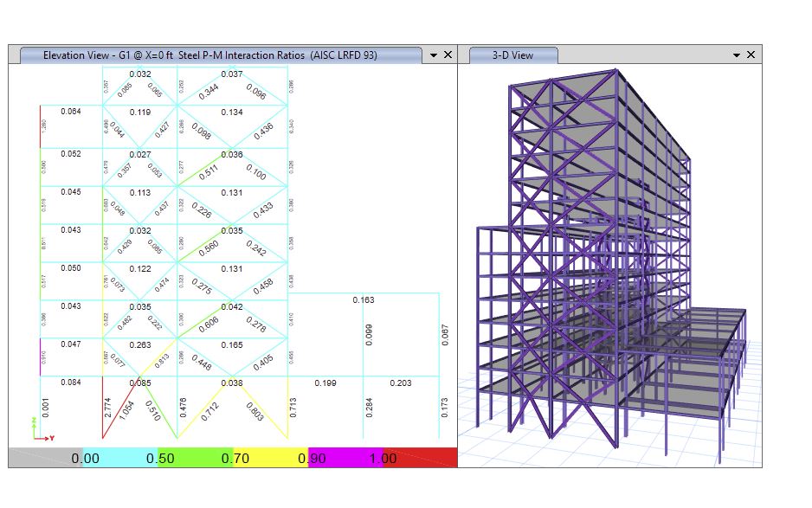Select the beam with ratio 0.163
Image resolution: width=812 pixels, height=508 pixels.
(364, 293)
